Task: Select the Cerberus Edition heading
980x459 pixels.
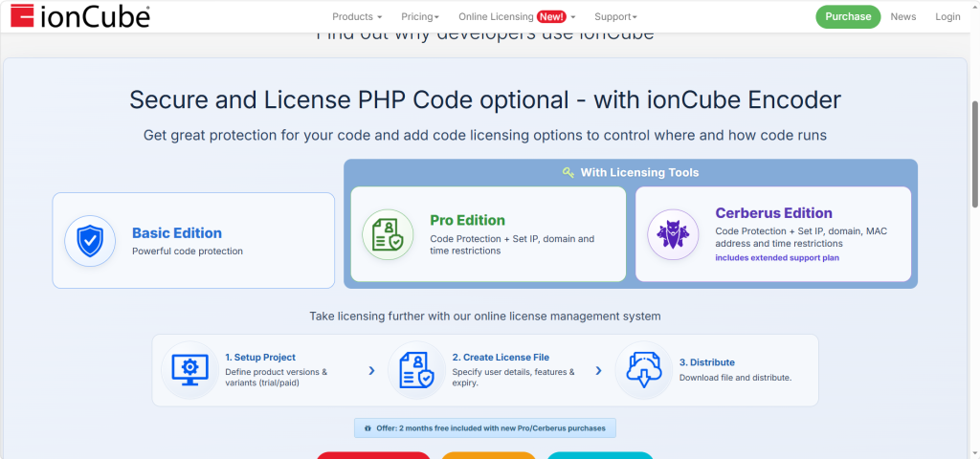Action: tap(773, 213)
